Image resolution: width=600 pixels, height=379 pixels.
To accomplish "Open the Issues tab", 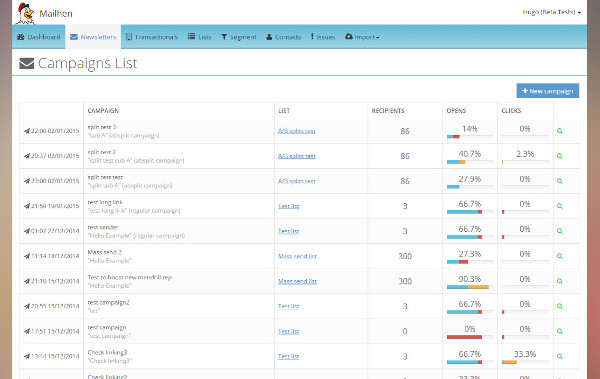I will pos(323,37).
